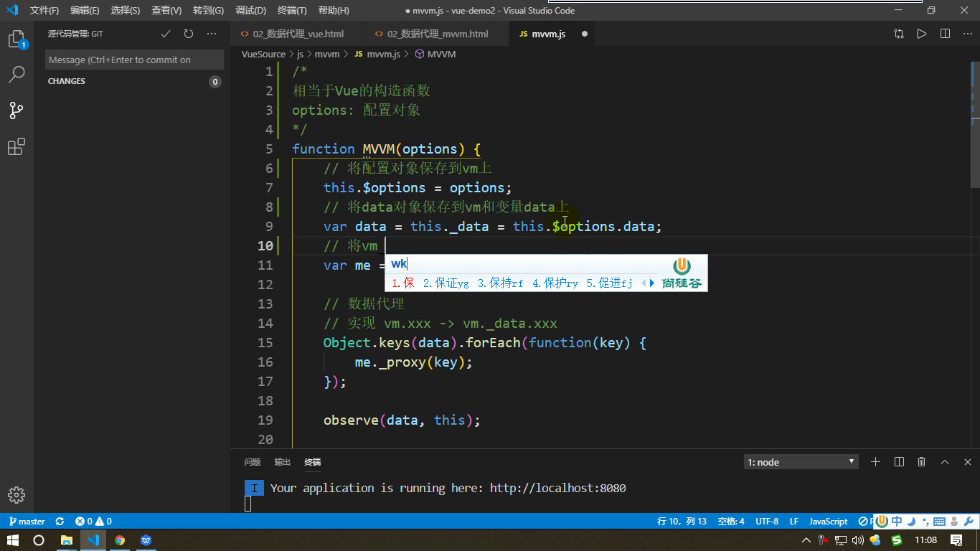Open the editor more actions menu
This screenshot has width=980, height=551.
coord(966,34)
